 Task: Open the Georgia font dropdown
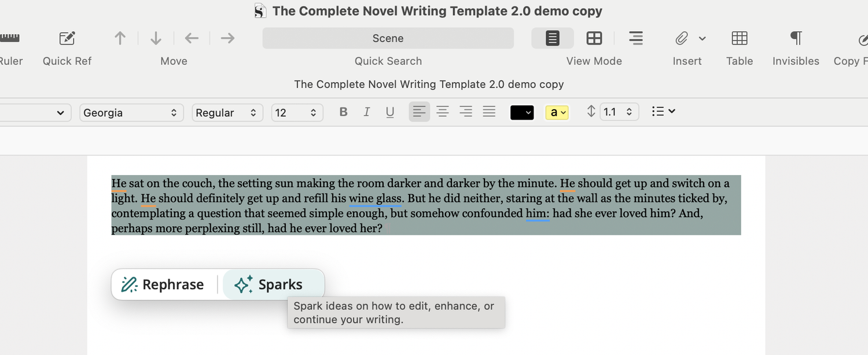131,112
